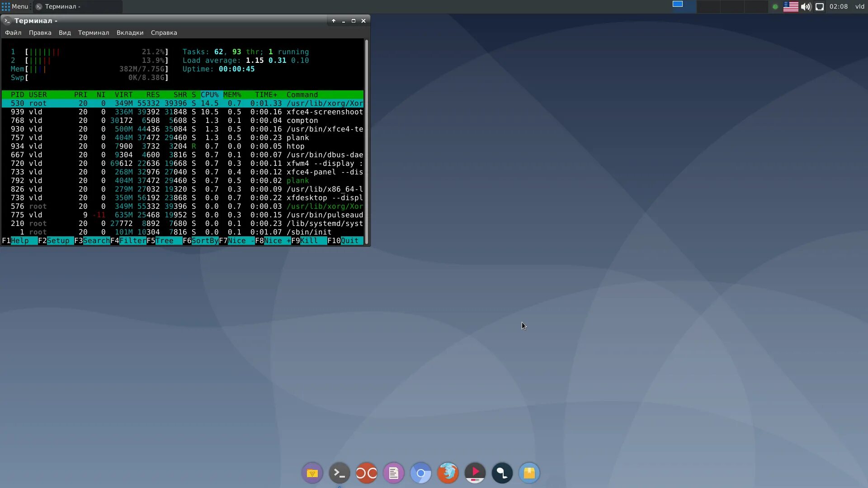This screenshot has width=868, height=488.
Task: Open Chromium browser in the dock
Action: click(x=420, y=473)
